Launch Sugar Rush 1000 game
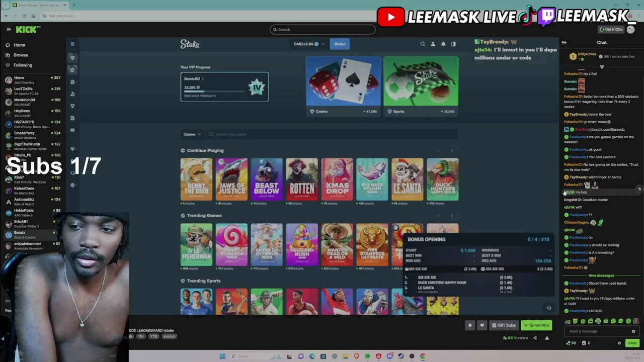 click(302, 245)
